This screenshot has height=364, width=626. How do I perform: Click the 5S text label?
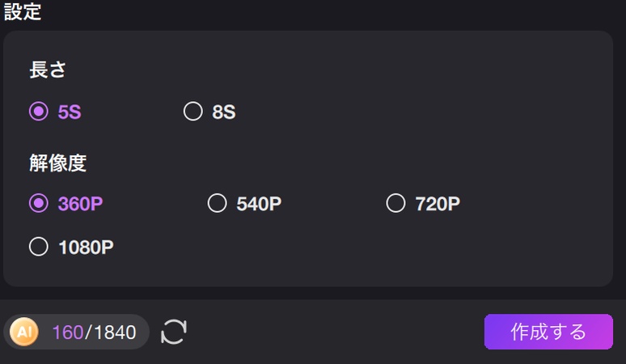pos(70,112)
